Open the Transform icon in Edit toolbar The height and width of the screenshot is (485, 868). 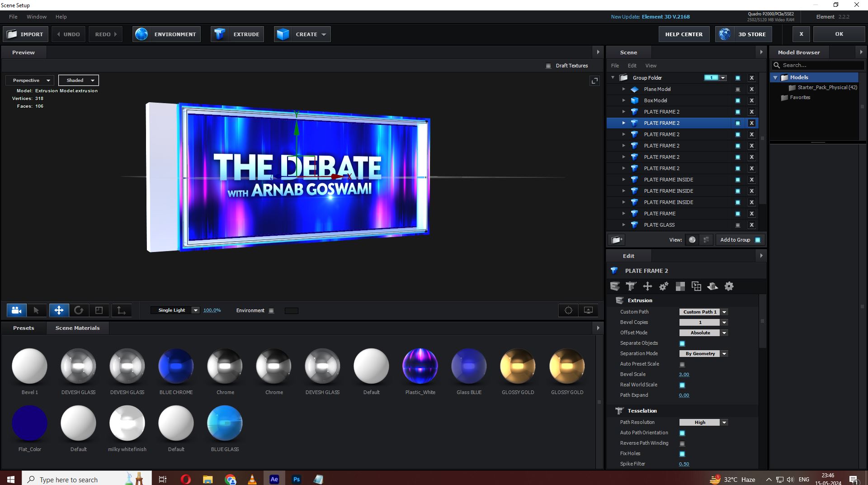coord(647,286)
